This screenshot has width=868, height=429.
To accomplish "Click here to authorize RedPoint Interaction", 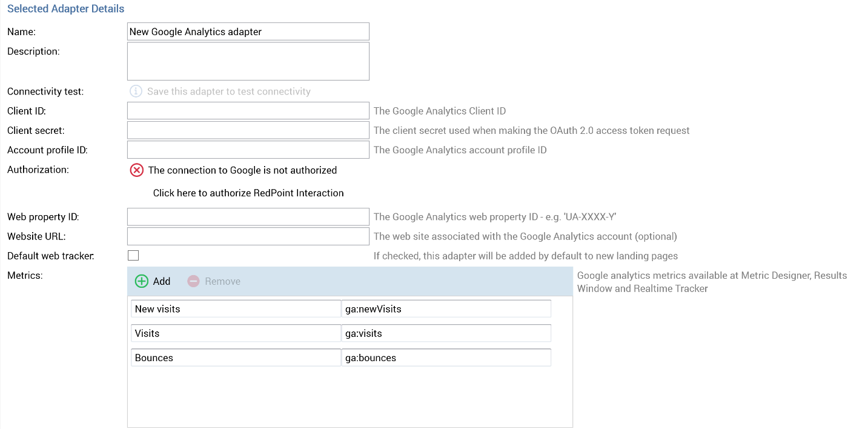I will point(248,193).
